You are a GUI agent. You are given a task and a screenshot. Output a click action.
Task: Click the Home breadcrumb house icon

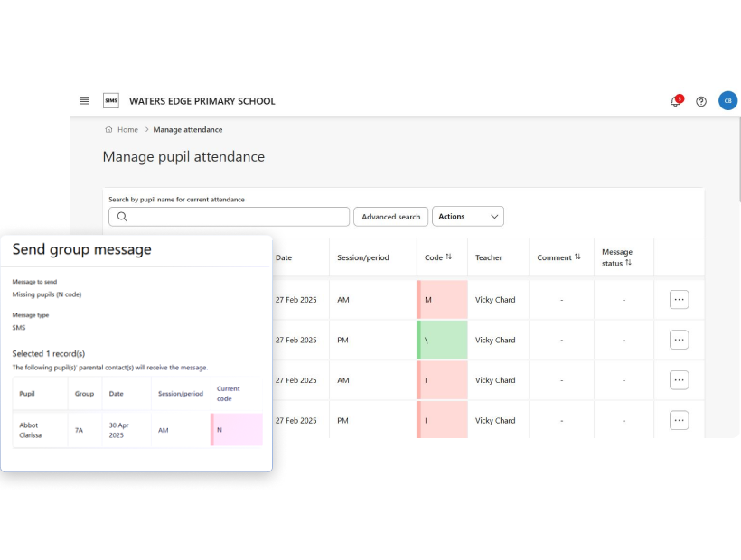[109, 130]
